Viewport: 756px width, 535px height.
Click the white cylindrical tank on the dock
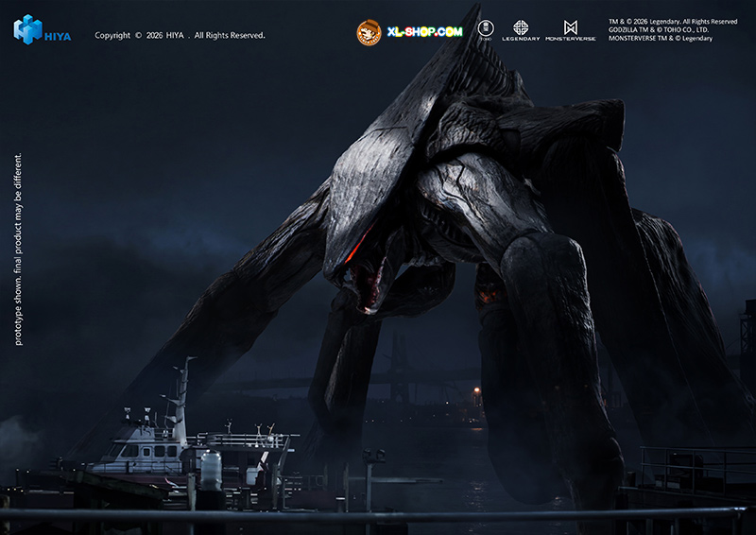tap(211, 469)
